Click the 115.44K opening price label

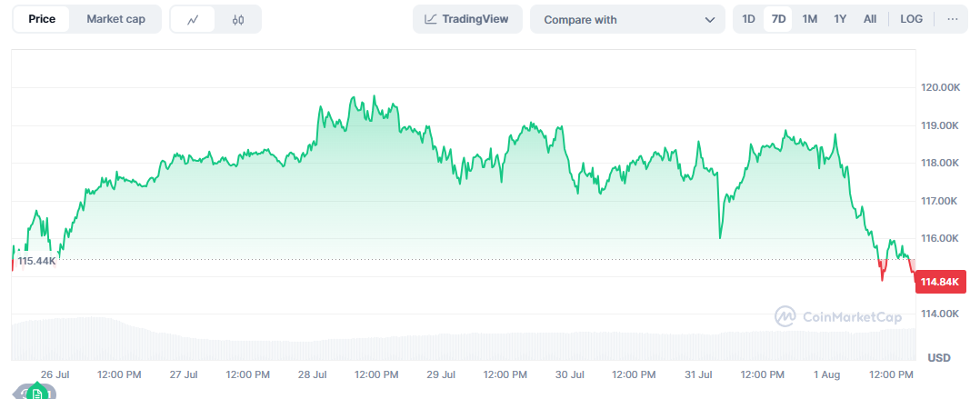tap(36, 260)
